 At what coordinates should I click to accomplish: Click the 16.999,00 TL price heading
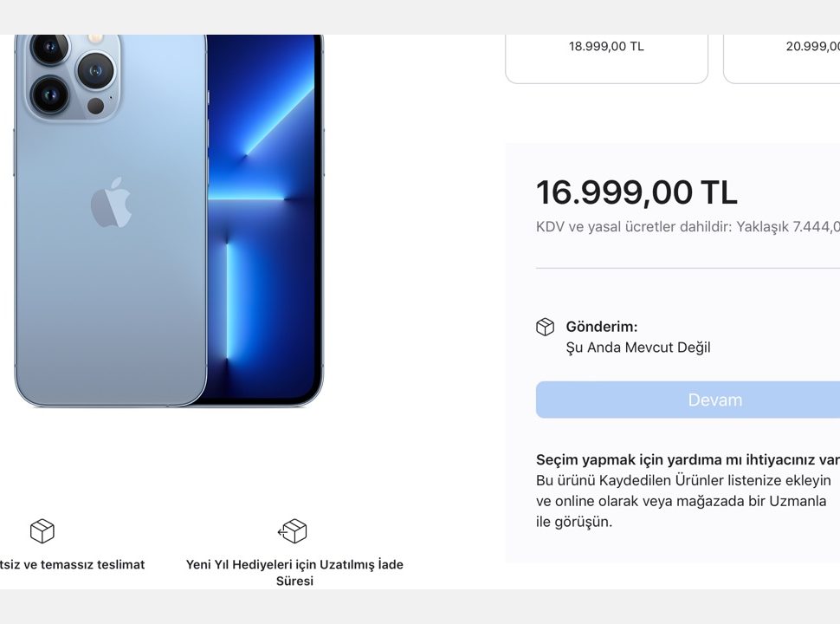tap(637, 192)
